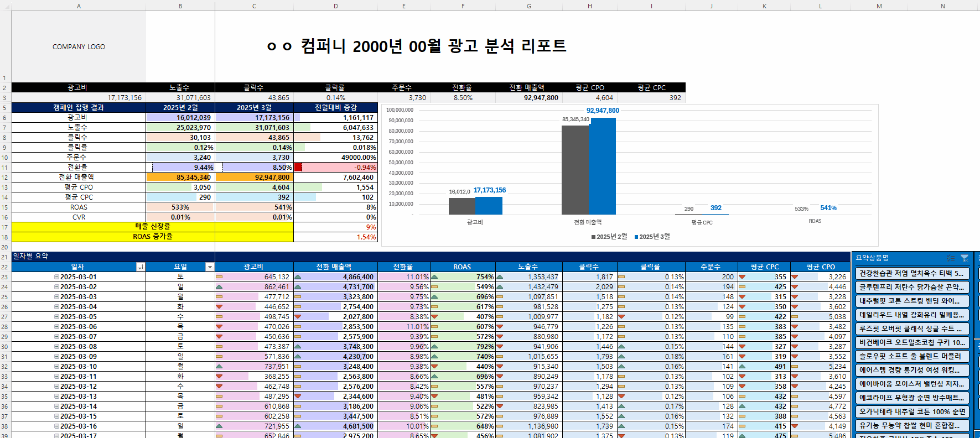Select column A header
The height and width of the screenshot is (438, 980).
(79, 6)
